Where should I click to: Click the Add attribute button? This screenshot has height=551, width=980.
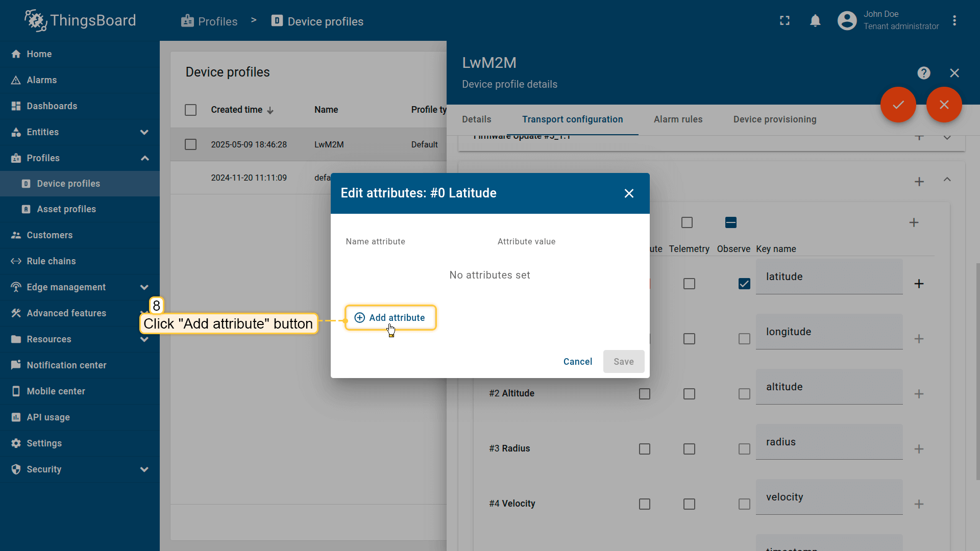(x=390, y=318)
